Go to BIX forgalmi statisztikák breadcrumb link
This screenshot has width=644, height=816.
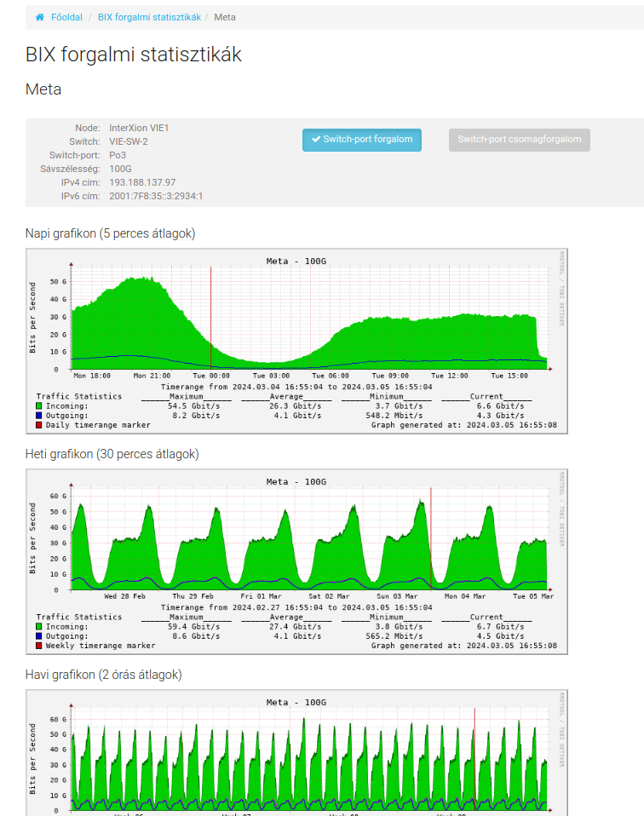[149, 17]
